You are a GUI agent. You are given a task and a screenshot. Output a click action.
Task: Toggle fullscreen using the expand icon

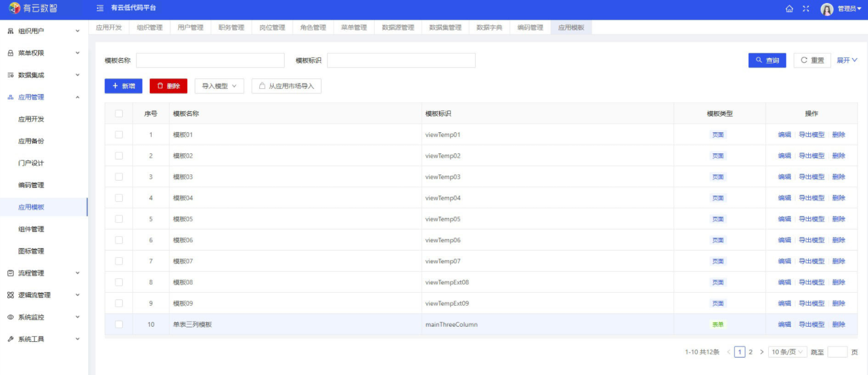click(806, 9)
